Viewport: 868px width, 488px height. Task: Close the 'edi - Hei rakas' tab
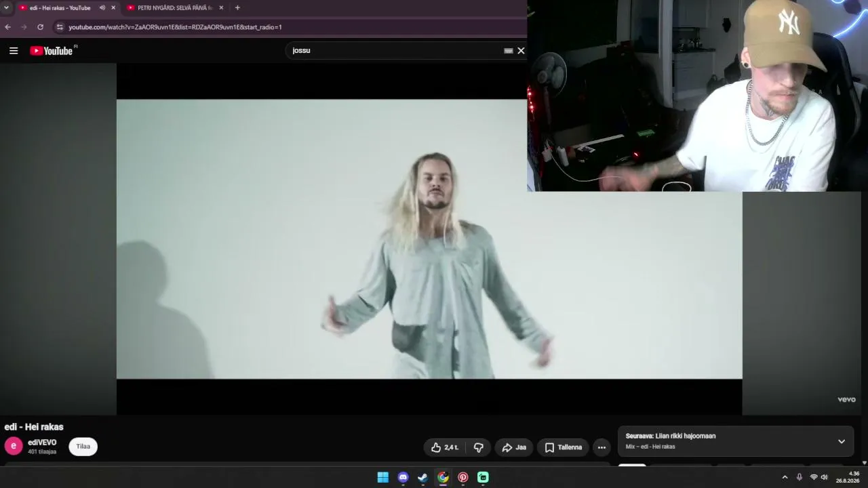tap(113, 8)
